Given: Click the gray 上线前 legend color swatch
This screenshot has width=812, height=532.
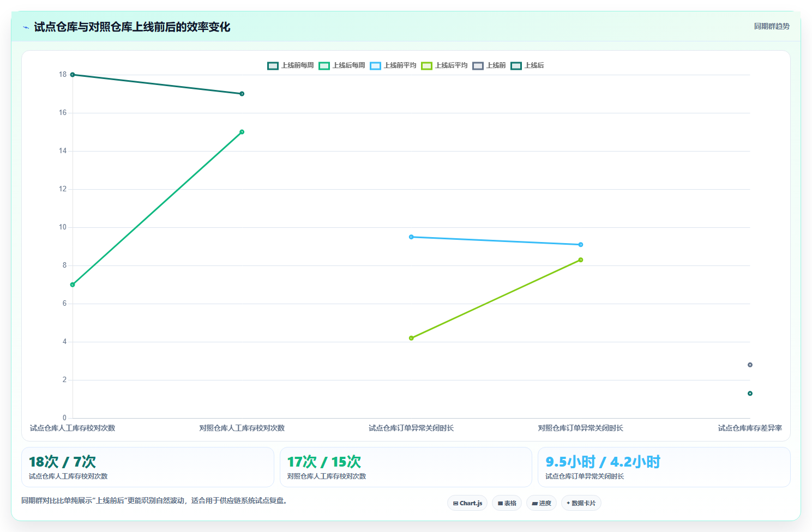Looking at the screenshot, I should point(478,66).
